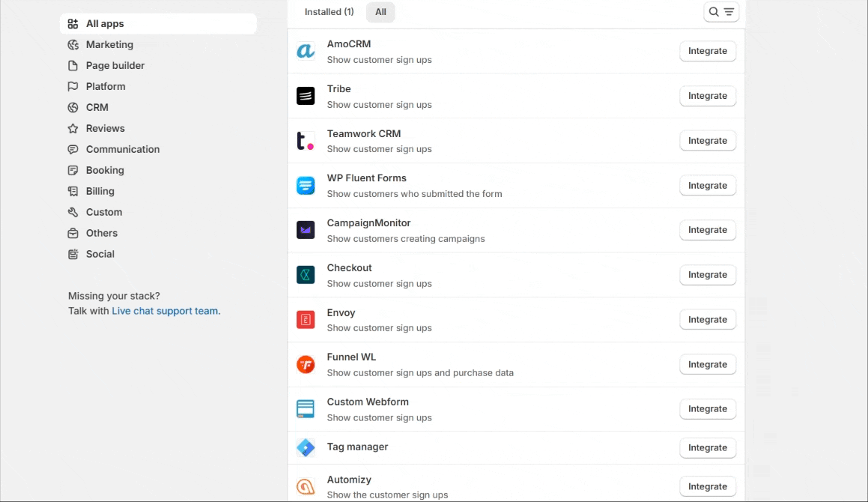Open the Marketing category
Image resolution: width=868 pixels, height=502 pixels.
click(x=109, y=45)
